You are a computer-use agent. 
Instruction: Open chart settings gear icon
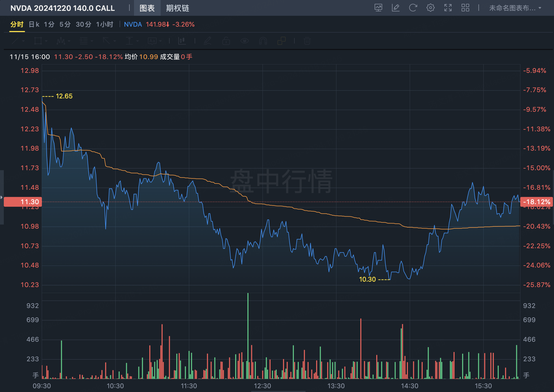coord(430,8)
